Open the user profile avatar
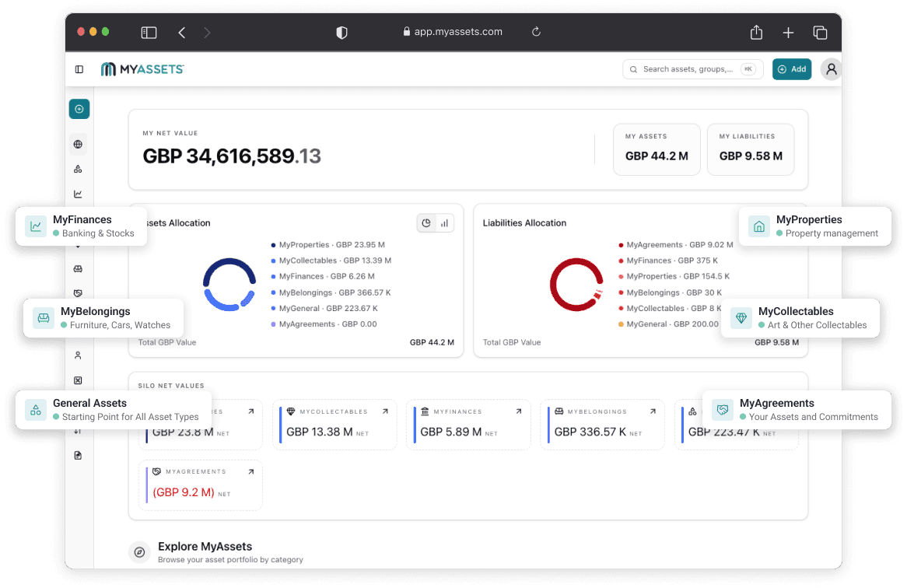 click(x=832, y=69)
